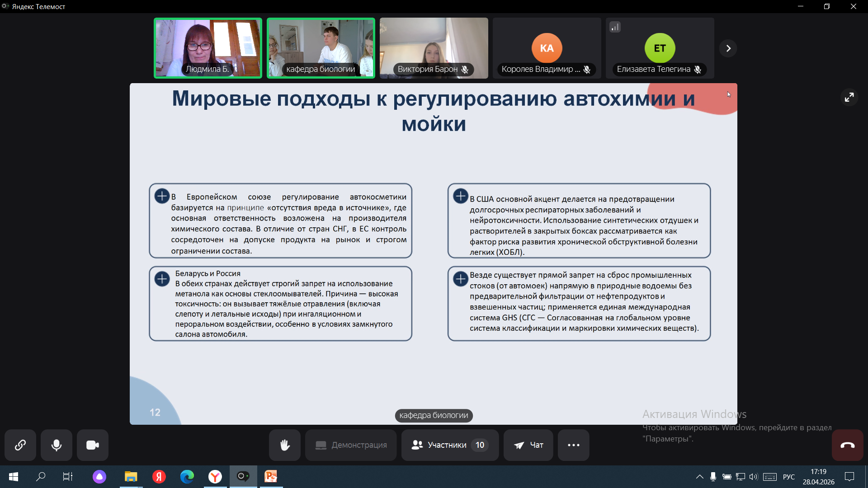This screenshot has width=868, height=488.
Task: Expand hidden system tray icons
Action: [699, 476]
